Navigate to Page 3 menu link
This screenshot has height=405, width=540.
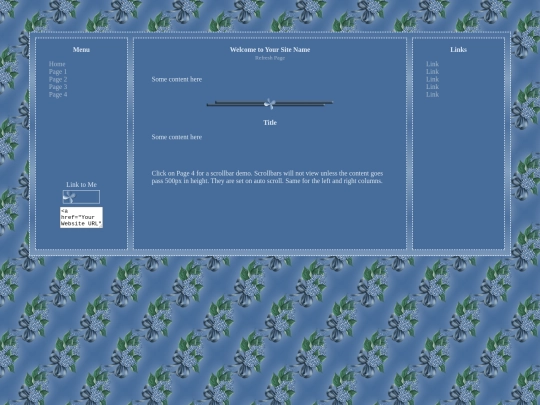[x=58, y=87]
